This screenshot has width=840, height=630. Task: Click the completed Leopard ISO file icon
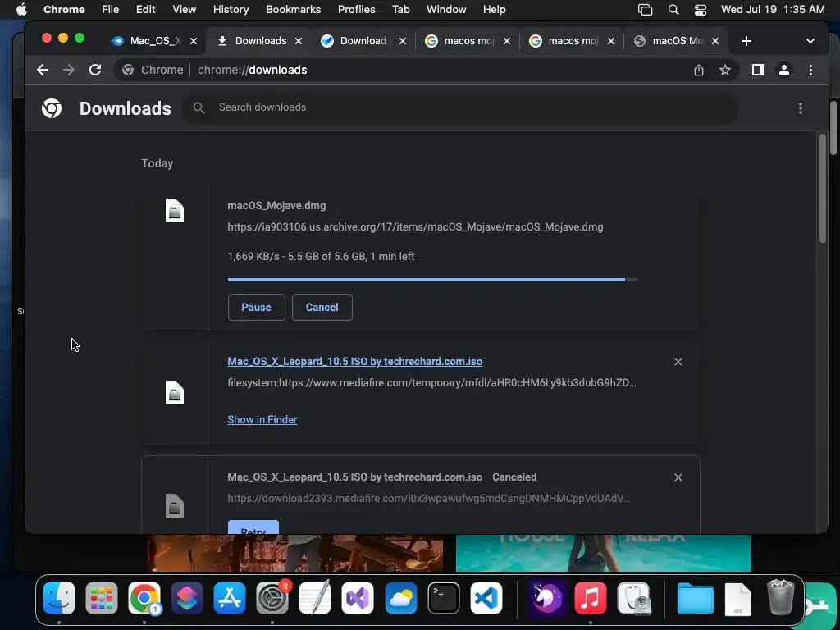(x=175, y=393)
